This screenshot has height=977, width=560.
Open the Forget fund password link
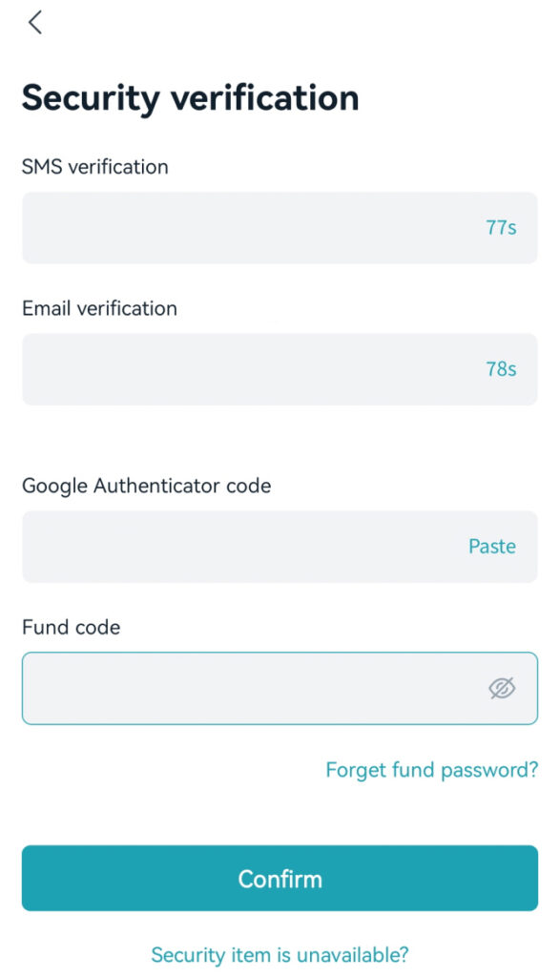coord(431,770)
